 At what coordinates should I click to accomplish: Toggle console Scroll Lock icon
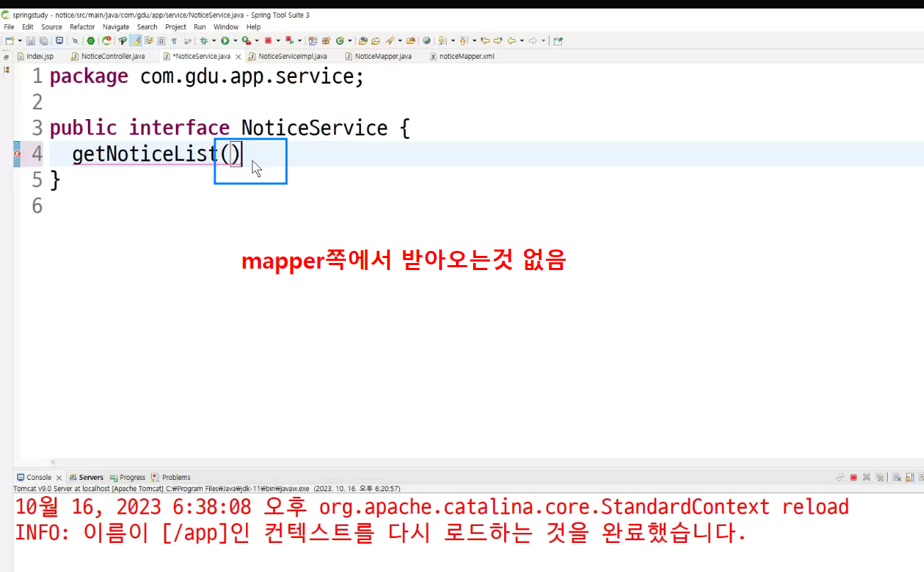tap(910, 477)
